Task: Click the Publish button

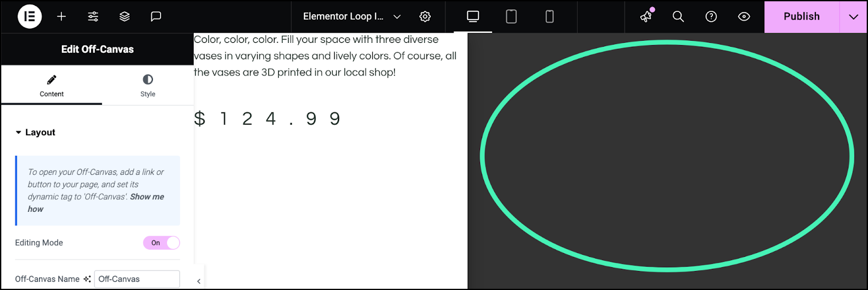Action: 801,16
